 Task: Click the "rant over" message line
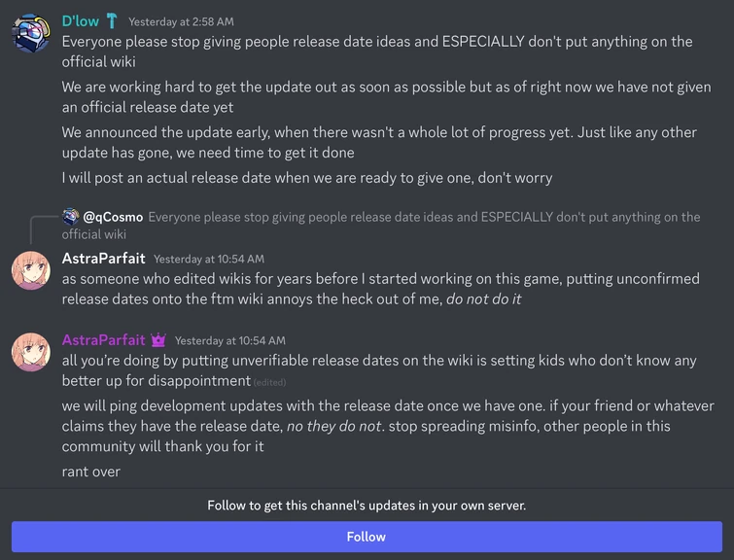91,472
